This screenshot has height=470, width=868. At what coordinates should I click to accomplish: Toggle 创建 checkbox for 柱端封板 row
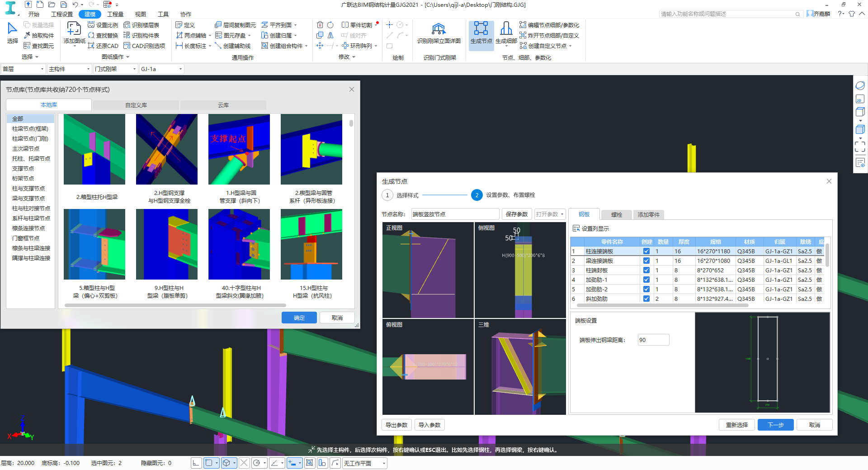coord(646,271)
